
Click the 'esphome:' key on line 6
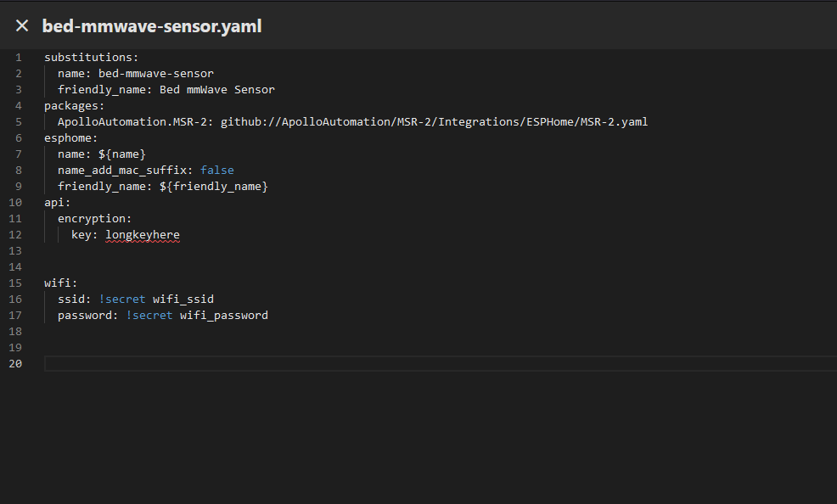coord(70,137)
